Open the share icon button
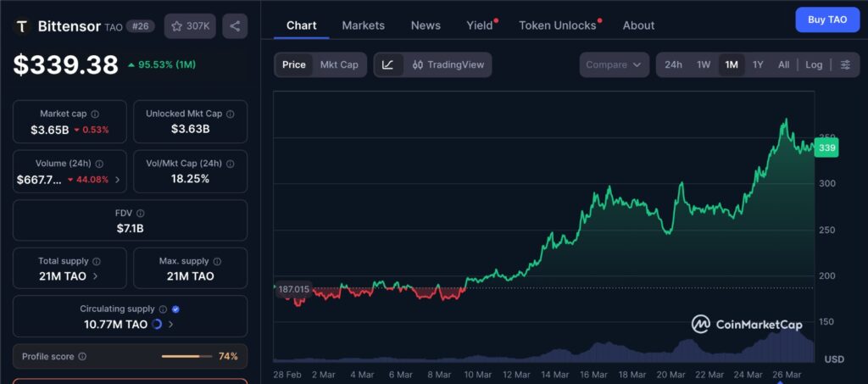This screenshot has height=384, width=868. pos(235,26)
